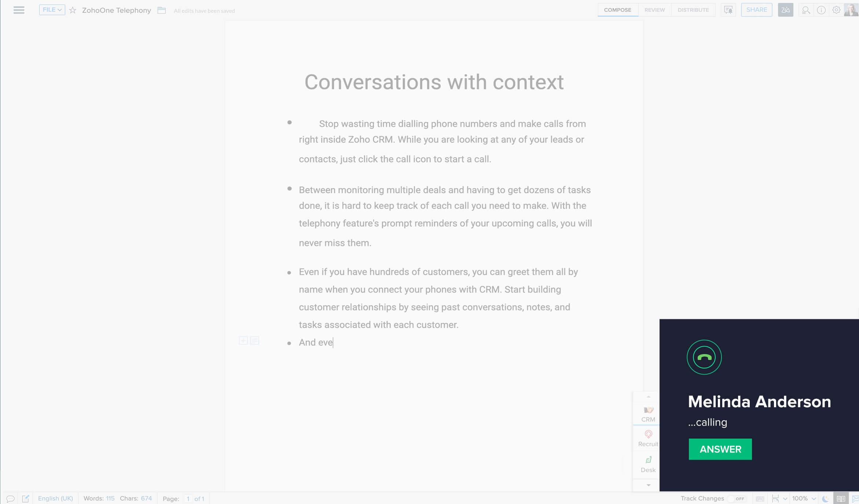Viewport: 859px width, 504px height.
Task: Expand the sidebar hamburger menu
Action: (19, 10)
